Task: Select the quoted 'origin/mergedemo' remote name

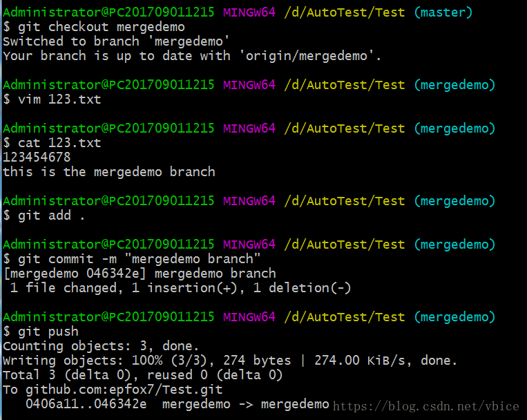Action: click(307, 56)
